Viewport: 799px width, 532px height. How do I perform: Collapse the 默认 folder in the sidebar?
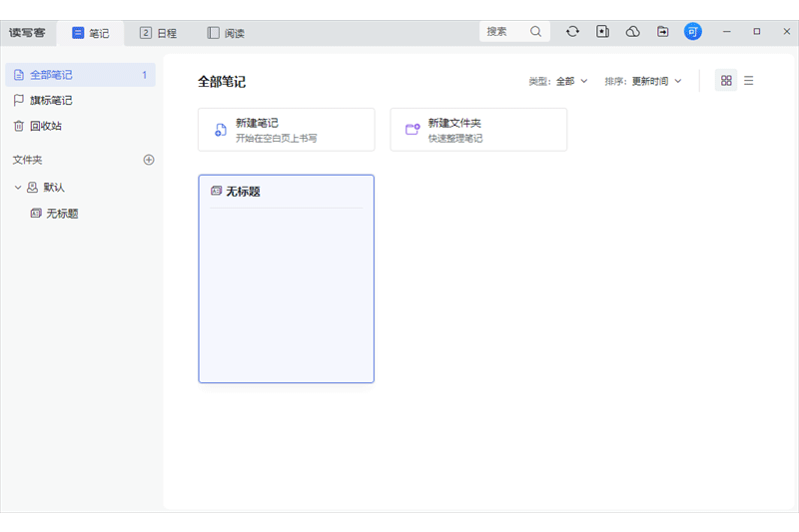tap(18, 187)
